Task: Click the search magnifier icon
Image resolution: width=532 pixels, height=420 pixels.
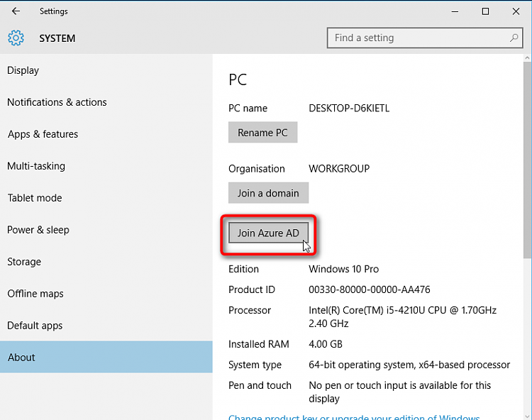Action: [514, 38]
